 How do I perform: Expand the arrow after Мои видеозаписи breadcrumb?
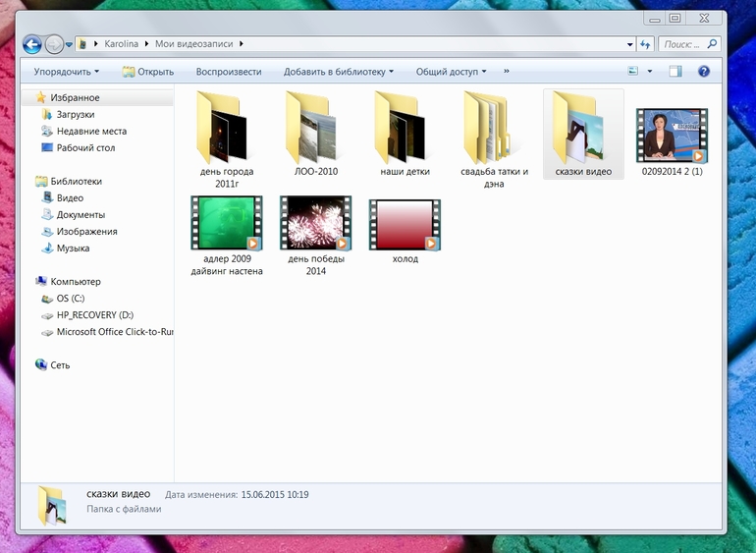242,44
